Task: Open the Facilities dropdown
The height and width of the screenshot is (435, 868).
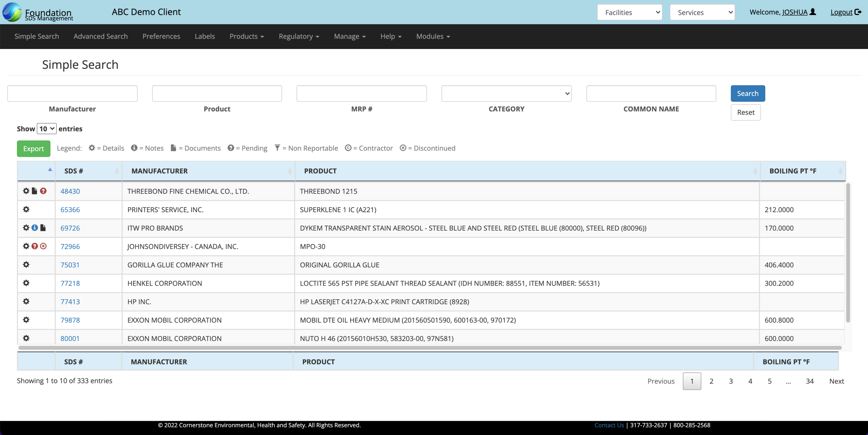Action: pos(629,12)
